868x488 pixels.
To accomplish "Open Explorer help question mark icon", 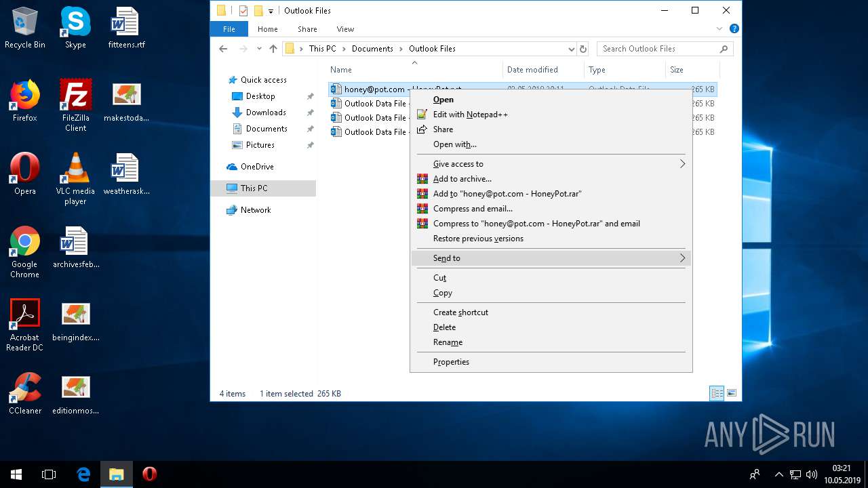I will [x=734, y=29].
